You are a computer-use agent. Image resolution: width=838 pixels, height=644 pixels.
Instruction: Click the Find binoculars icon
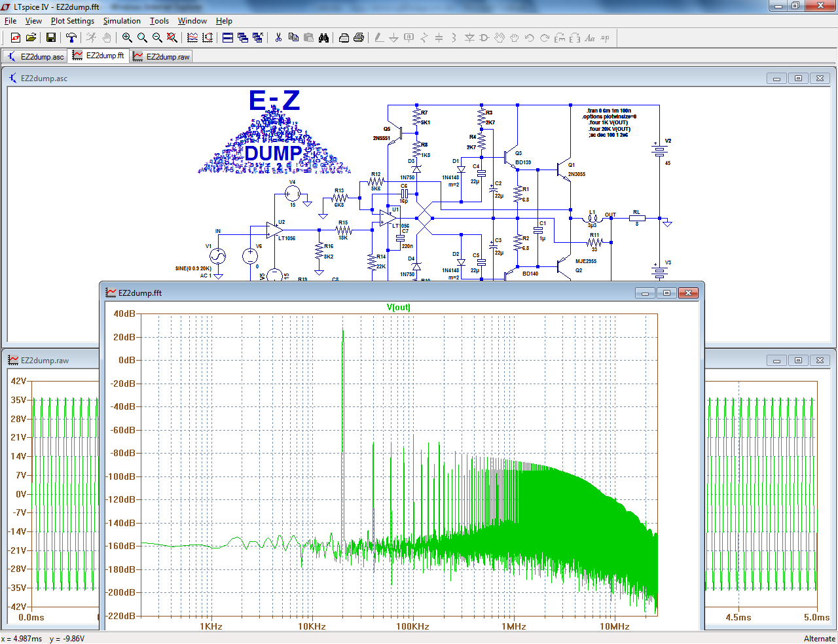click(x=323, y=38)
